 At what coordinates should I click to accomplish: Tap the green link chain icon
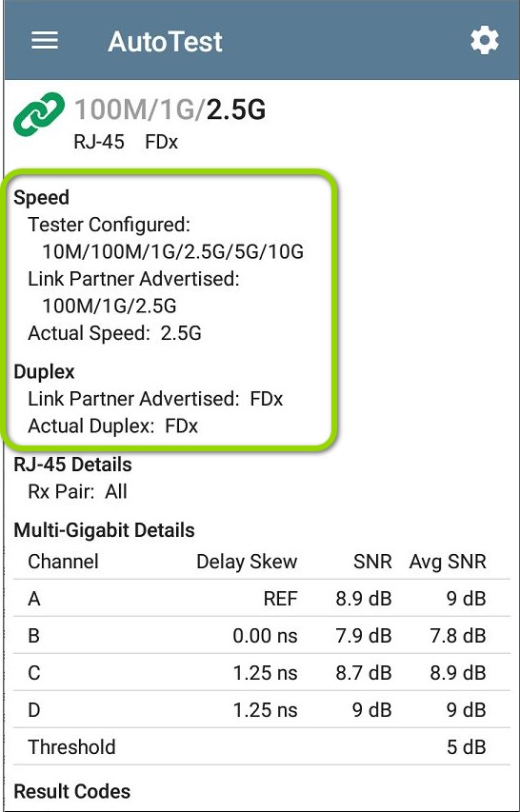point(39,114)
